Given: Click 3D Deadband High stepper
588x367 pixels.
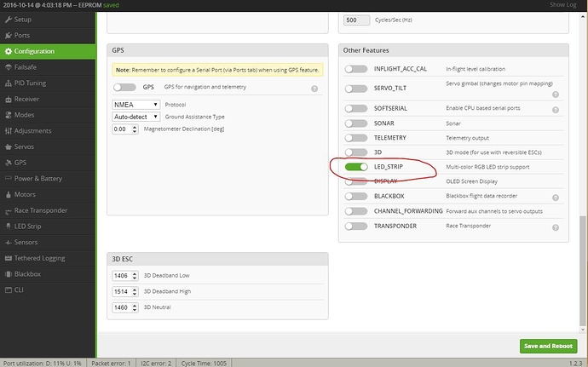Looking at the screenshot, I should coord(135,292).
